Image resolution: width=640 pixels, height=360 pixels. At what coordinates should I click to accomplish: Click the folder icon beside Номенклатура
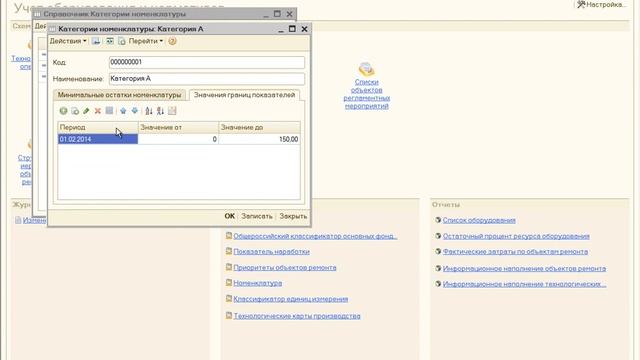[x=229, y=282]
